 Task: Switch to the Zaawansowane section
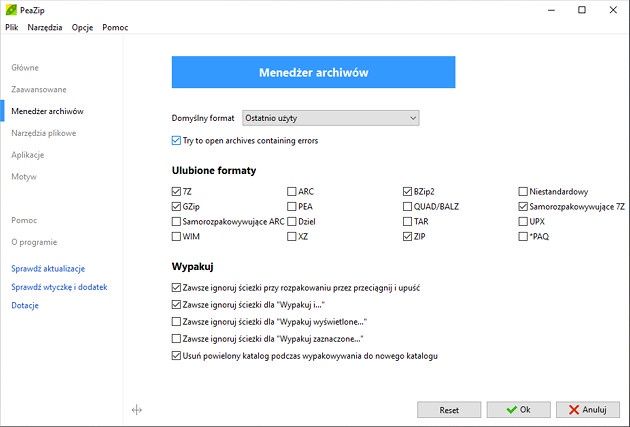point(39,89)
